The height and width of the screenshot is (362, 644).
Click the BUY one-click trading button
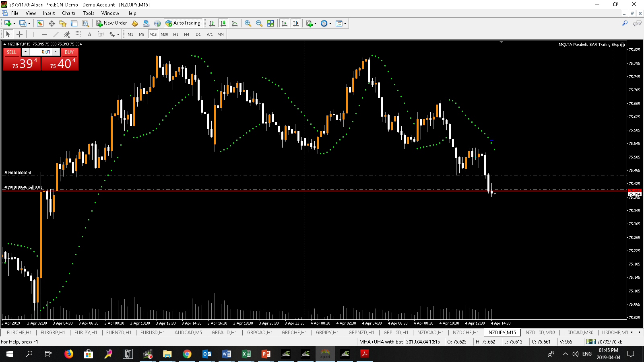point(69,52)
